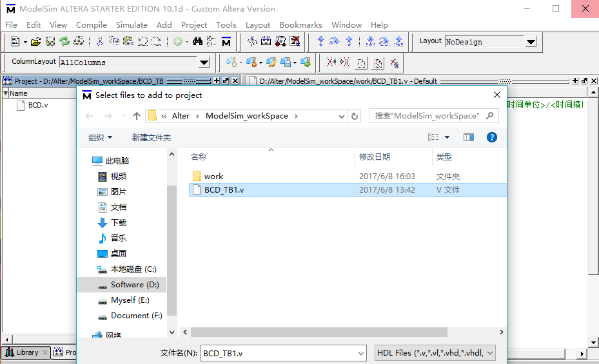Select 此电脑 in navigation pane

pos(117,160)
